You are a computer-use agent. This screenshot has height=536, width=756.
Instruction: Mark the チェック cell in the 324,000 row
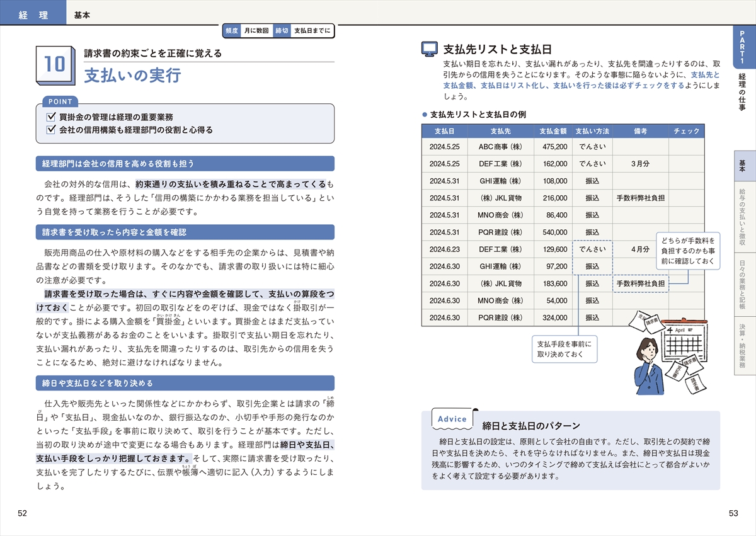(686, 317)
